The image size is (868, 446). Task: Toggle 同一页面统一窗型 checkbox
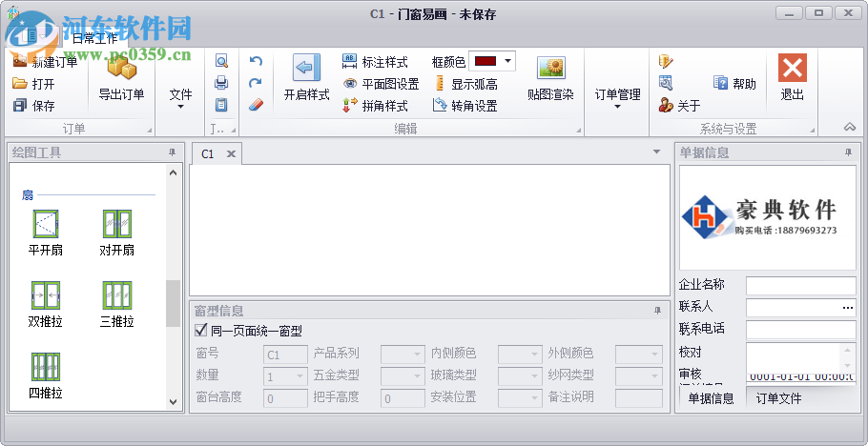[201, 331]
